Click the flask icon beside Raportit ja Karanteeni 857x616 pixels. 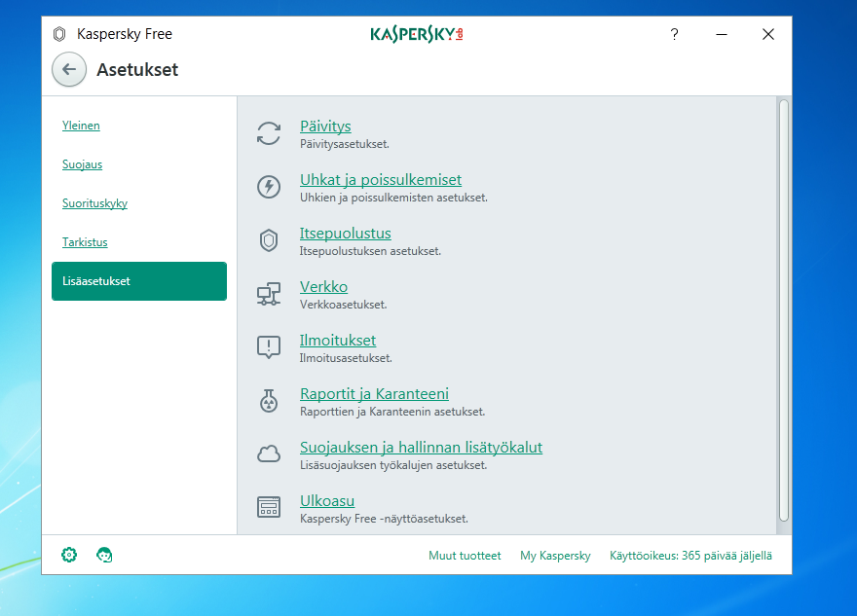click(x=269, y=401)
